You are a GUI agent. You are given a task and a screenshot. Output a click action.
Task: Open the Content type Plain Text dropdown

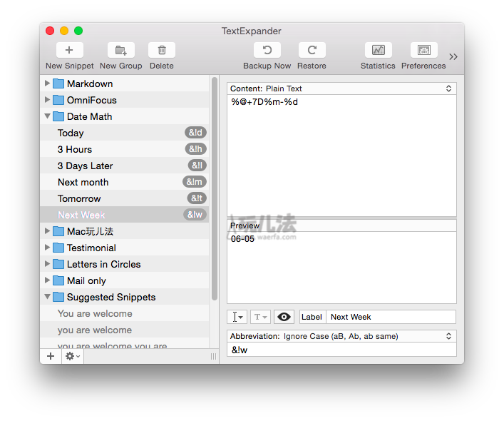pyautogui.click(x=341, y=88)
